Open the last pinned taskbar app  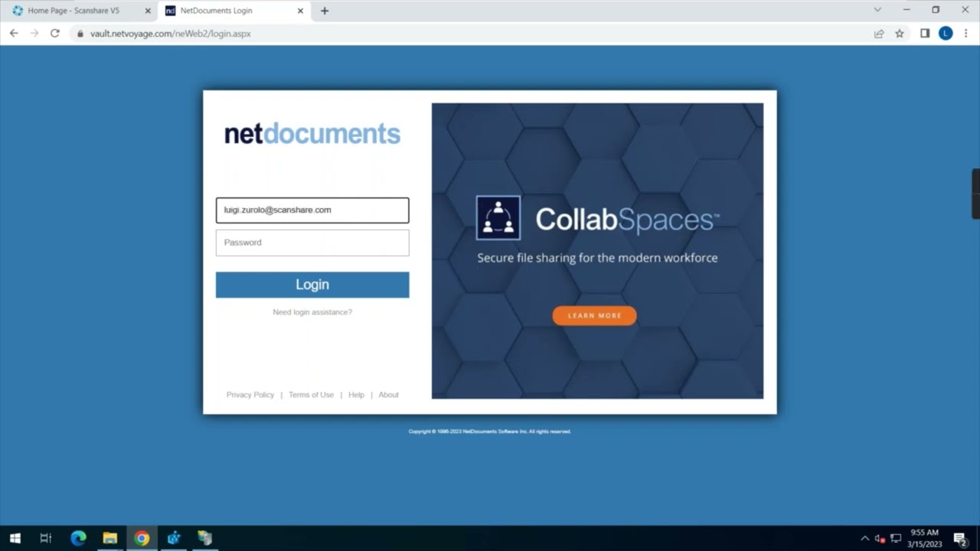coord(205,538)
